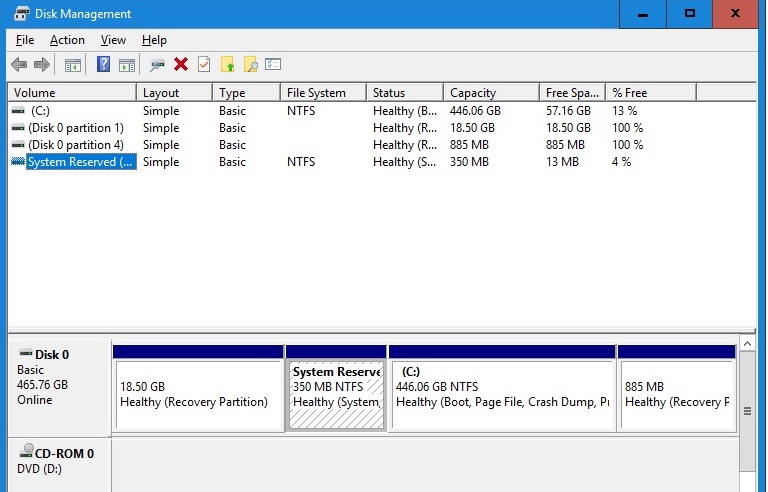
Task: Minimize the Disk Management window
Action: coord(643,14)
